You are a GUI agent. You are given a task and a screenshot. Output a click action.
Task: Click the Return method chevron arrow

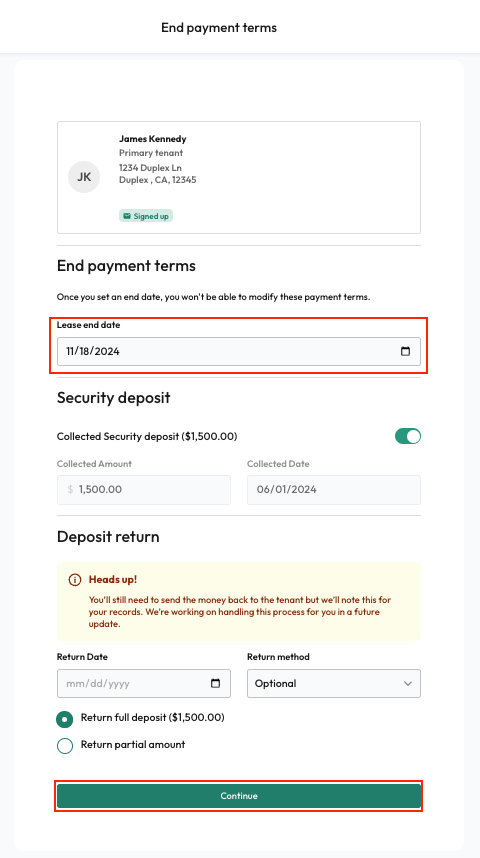(408, 683)
